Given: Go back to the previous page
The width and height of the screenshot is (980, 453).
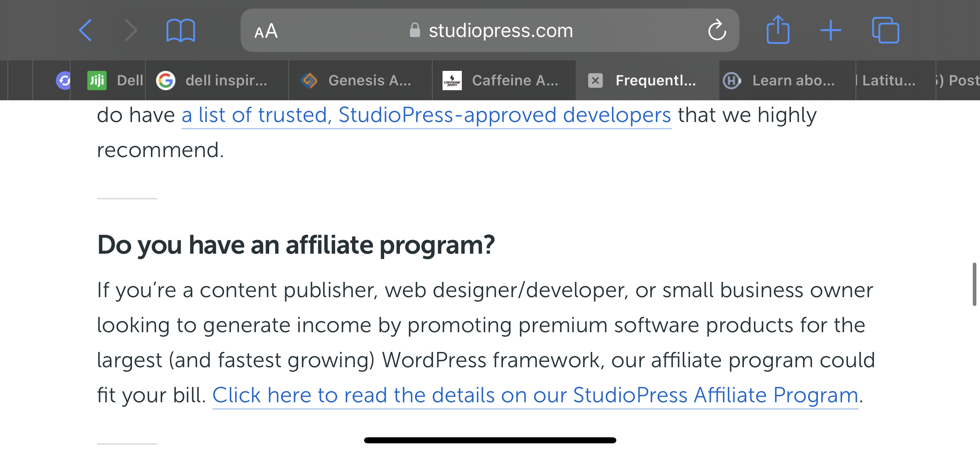Looking at the screenshot, I should [x=85, y=30].
